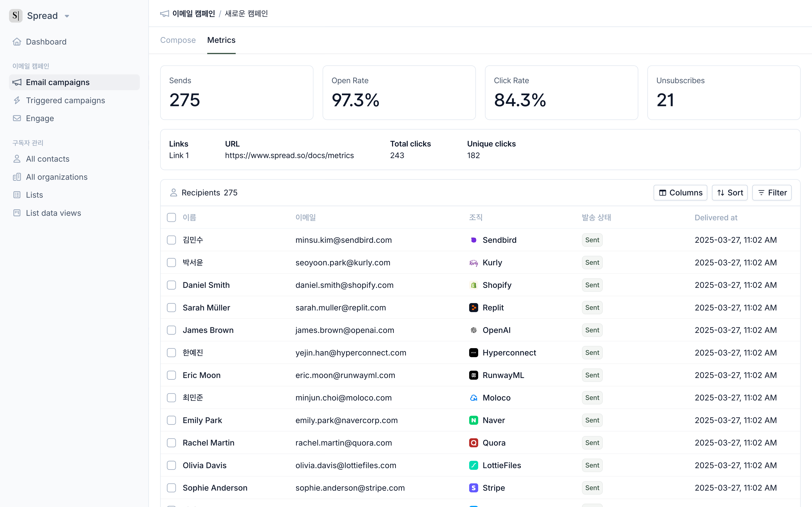Switch to the Compose tab
Screen dimensions: 812x507
[178, 40]
